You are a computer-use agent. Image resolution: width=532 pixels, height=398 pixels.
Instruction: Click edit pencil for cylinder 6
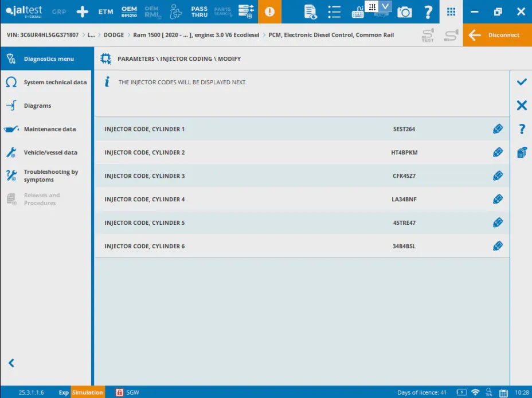(x=498, y=246)
